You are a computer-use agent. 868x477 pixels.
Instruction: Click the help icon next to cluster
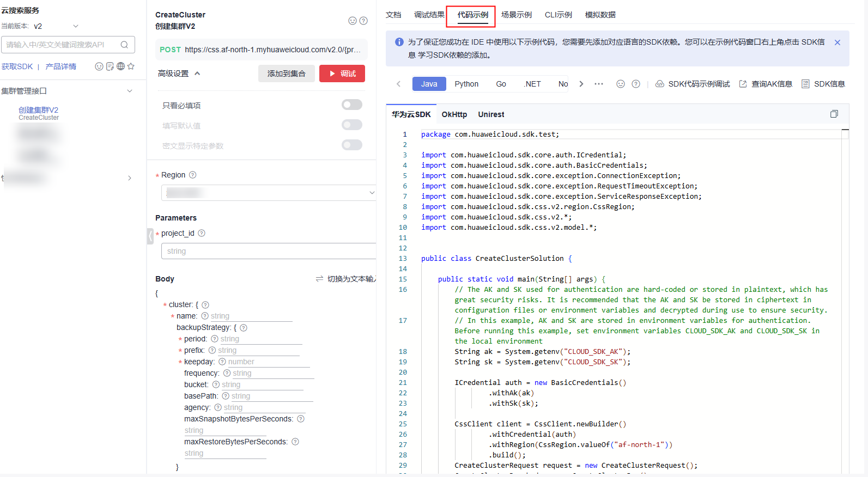click(205, 305)
